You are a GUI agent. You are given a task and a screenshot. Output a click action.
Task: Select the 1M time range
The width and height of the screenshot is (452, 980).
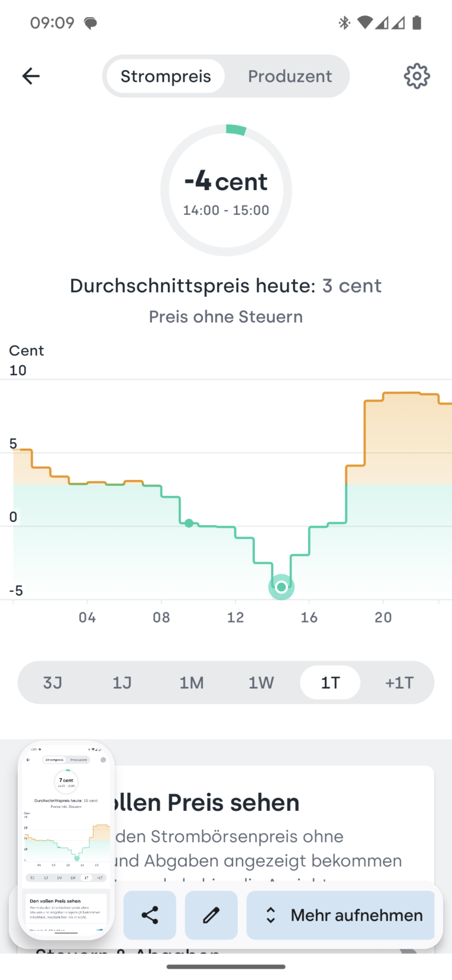pyautogui.click(x=191, y=683)
